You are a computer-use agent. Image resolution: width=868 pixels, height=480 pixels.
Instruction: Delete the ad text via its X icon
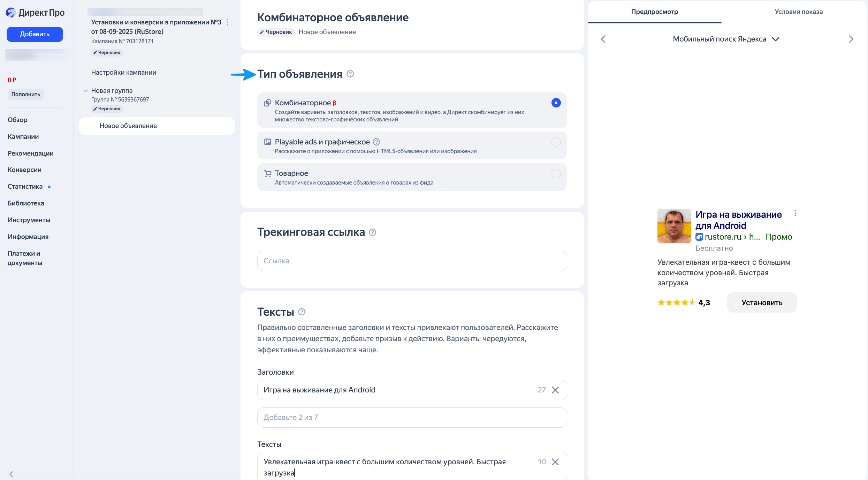555,462
